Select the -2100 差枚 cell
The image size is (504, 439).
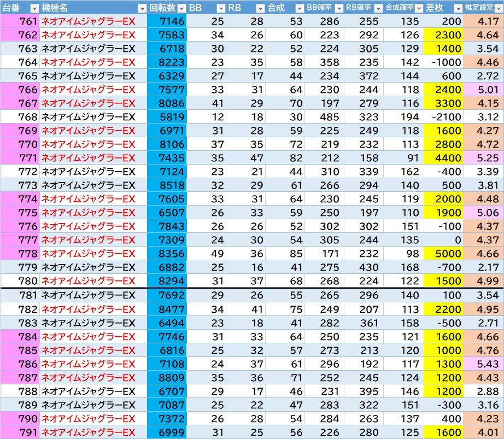443,117
